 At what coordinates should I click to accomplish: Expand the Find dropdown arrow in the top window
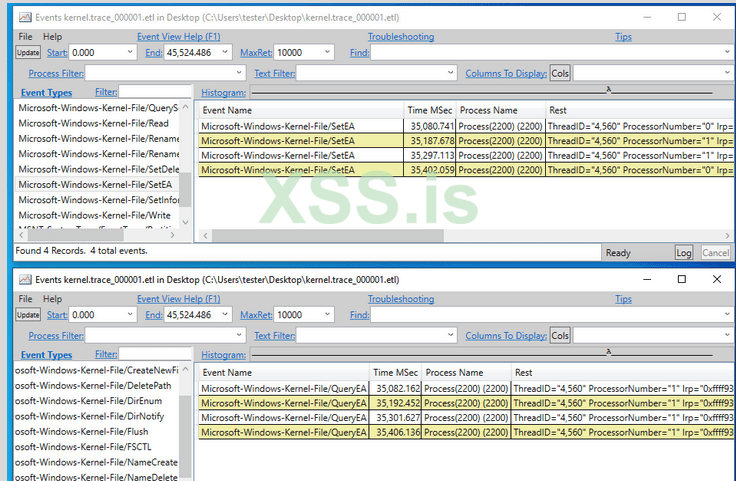pos(727,52)
